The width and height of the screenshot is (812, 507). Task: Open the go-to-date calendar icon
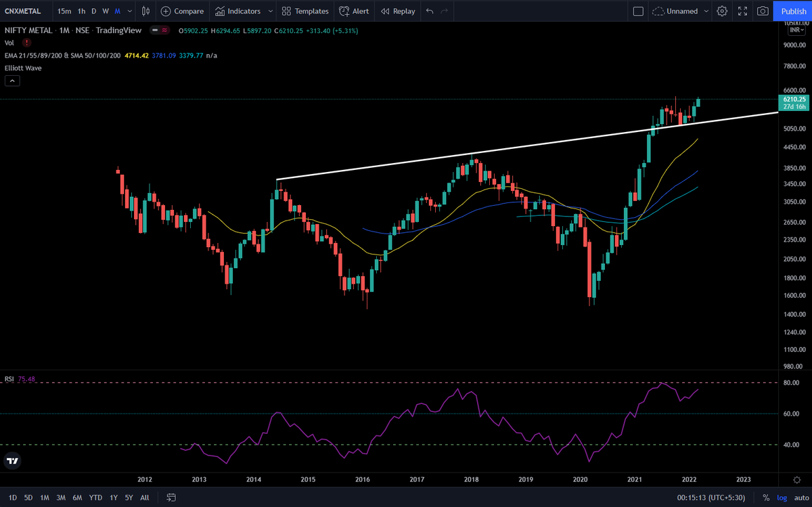coord(171,498)
